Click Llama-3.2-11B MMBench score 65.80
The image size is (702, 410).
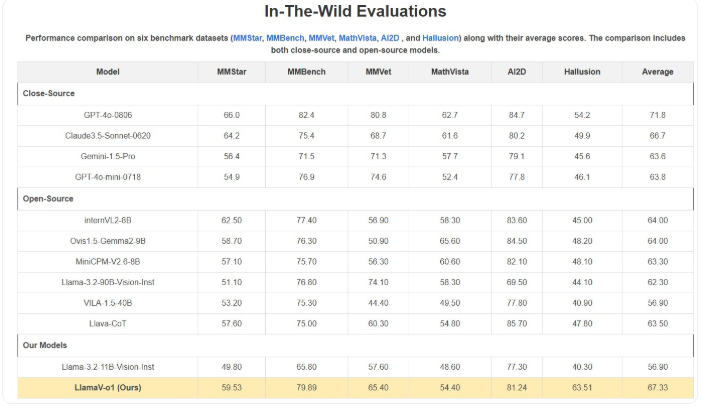306,367
